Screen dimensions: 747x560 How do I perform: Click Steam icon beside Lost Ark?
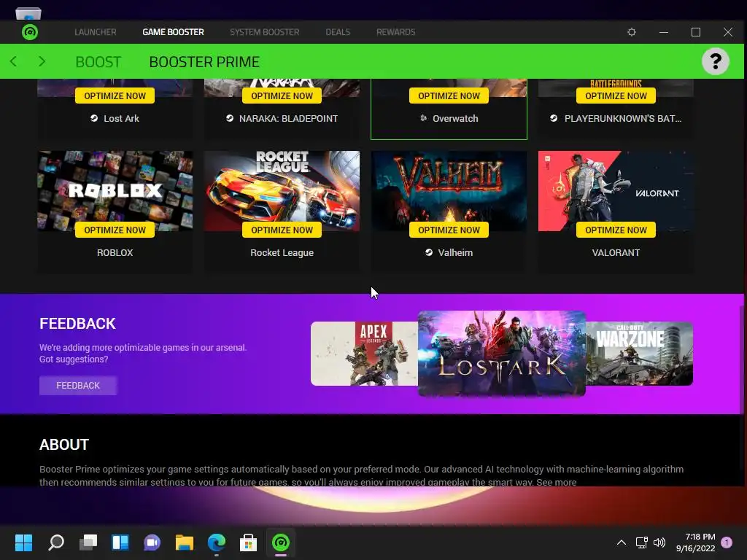click(94, 118)
